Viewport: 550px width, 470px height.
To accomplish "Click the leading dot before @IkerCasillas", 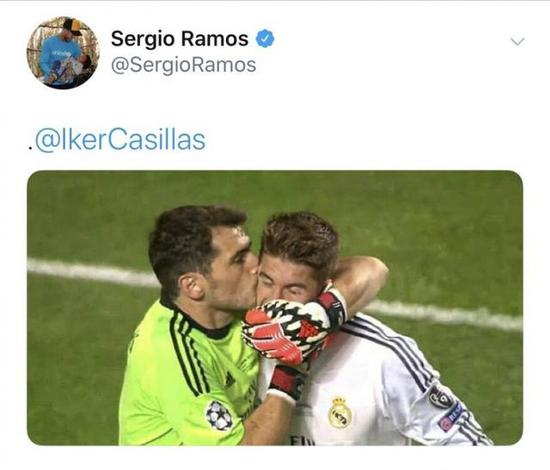I will (x=31, y=150).
